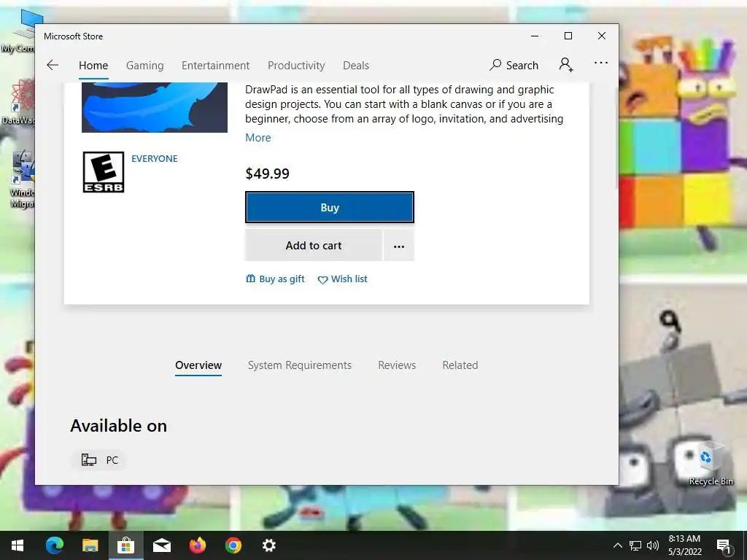The image size is (747, 560).
Task: Click the Buy as gift link
Action: click(x=275, y=279)
